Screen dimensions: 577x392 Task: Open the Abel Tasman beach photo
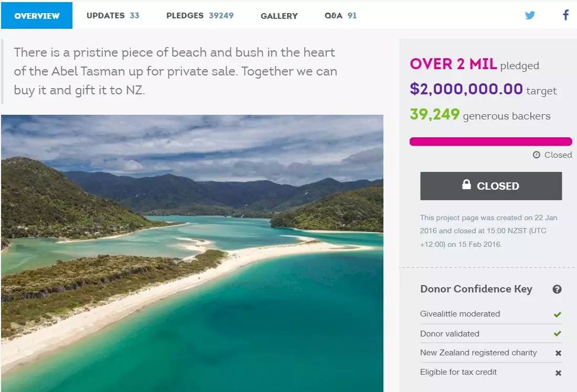click(x=192, y=253)
